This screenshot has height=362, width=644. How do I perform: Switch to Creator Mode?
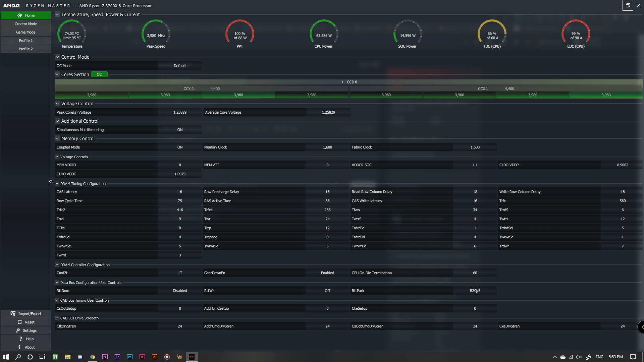tap(26, 24)
